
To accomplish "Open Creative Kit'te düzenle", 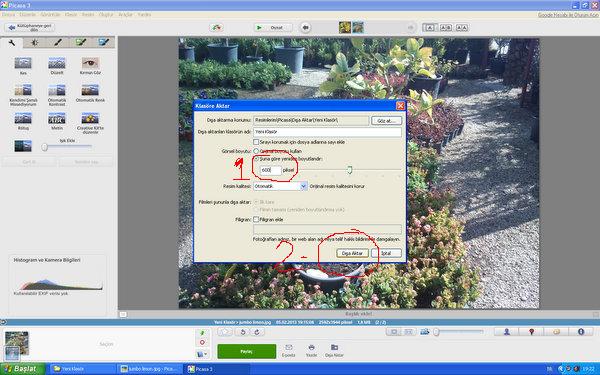I will pyautogui.click(x=90, y=124).
